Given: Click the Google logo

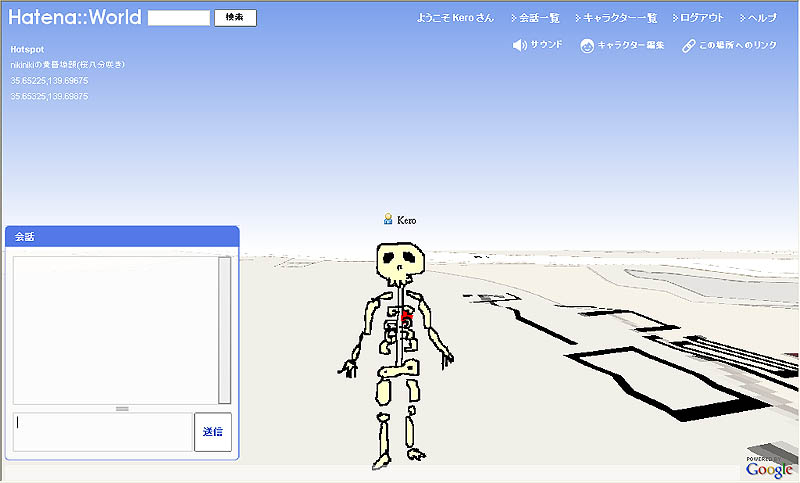Looking at the screenshot, I should pyautogui.click(x=769, y=469).
